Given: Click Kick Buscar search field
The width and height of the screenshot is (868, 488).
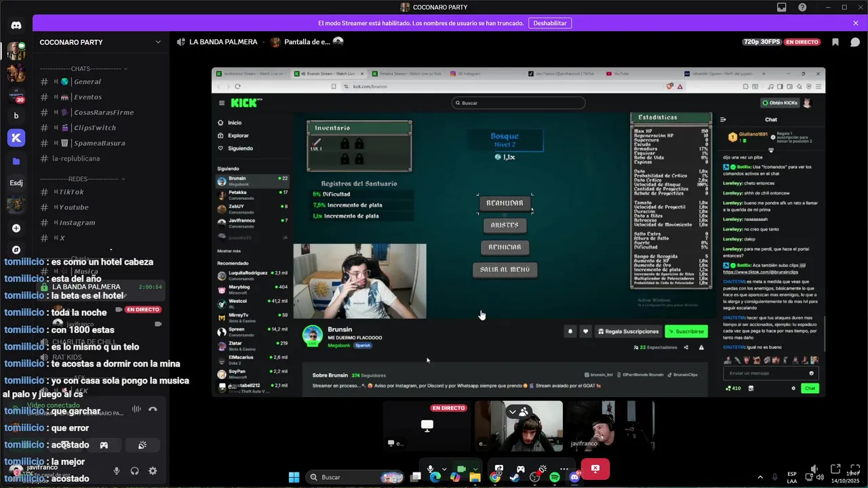Looking at the screenshot, I should [x=518, y=103].
